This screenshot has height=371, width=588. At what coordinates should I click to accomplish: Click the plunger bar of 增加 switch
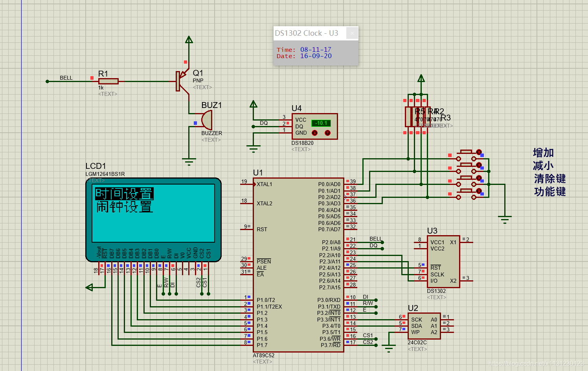tap(466, 152)
